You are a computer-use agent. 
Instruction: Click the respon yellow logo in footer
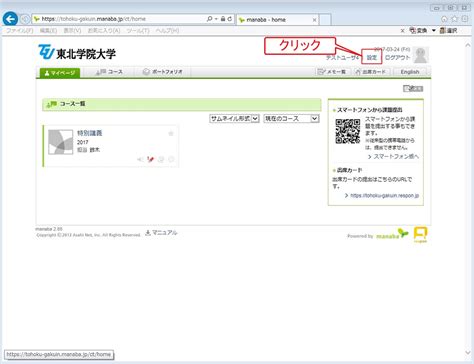tap(420, 235)
